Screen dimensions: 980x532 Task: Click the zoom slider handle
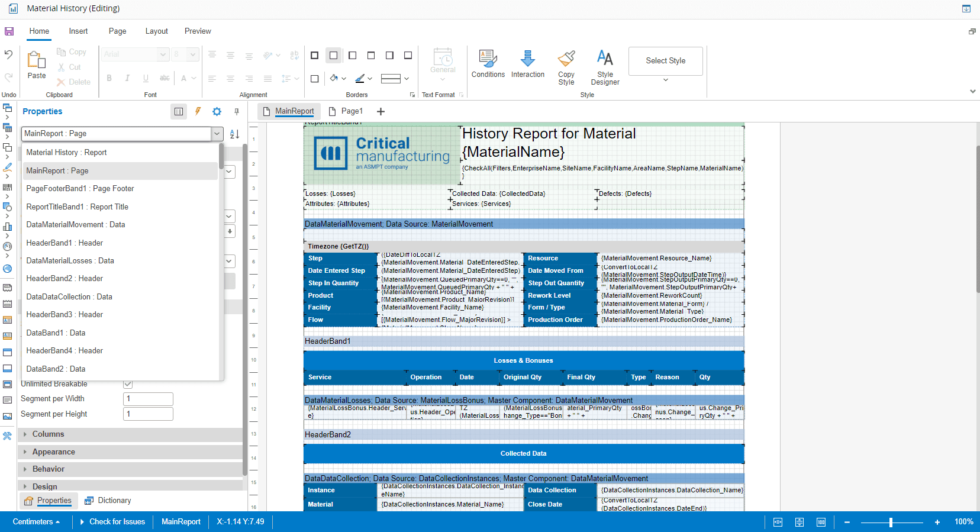(x=891, y=522)
